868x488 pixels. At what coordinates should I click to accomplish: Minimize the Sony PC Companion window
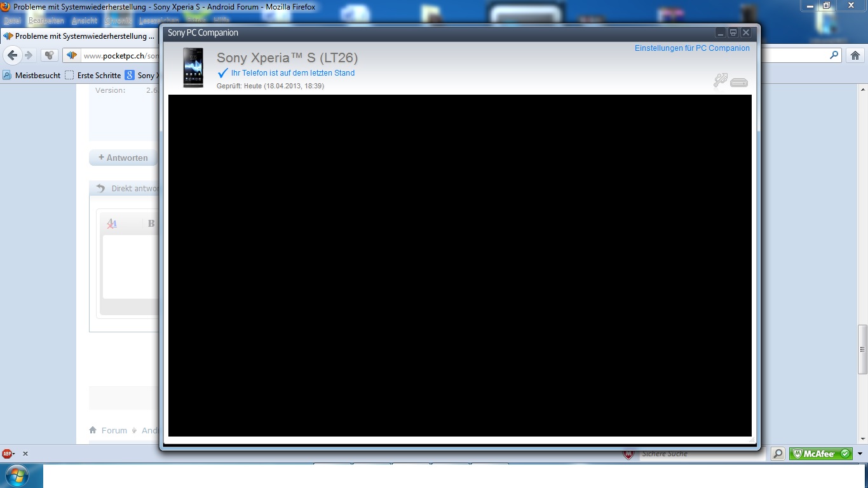(x=721, y=32)
